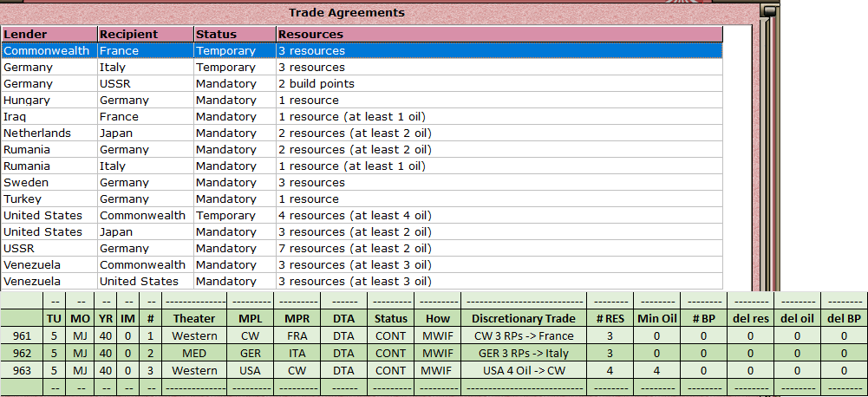This screenshot has width=868, height=397.
Task: Select the United States to Japan row
Action: click(x=362, y=232)
